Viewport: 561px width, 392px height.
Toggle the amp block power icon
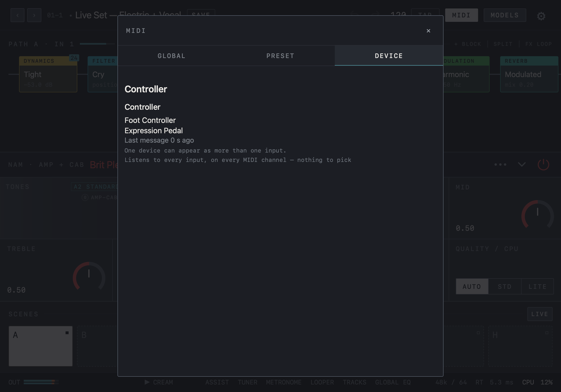[x=543, y=165]
